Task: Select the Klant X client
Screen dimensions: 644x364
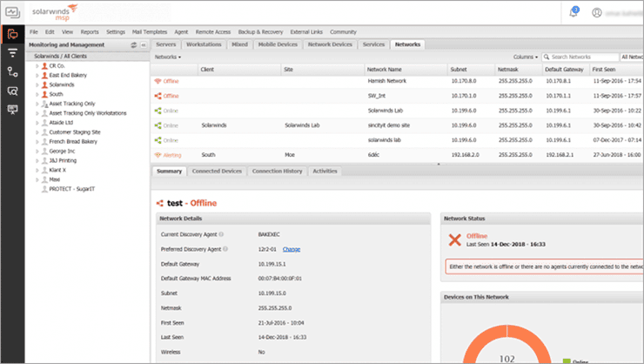Action: [x=57, y=170]
